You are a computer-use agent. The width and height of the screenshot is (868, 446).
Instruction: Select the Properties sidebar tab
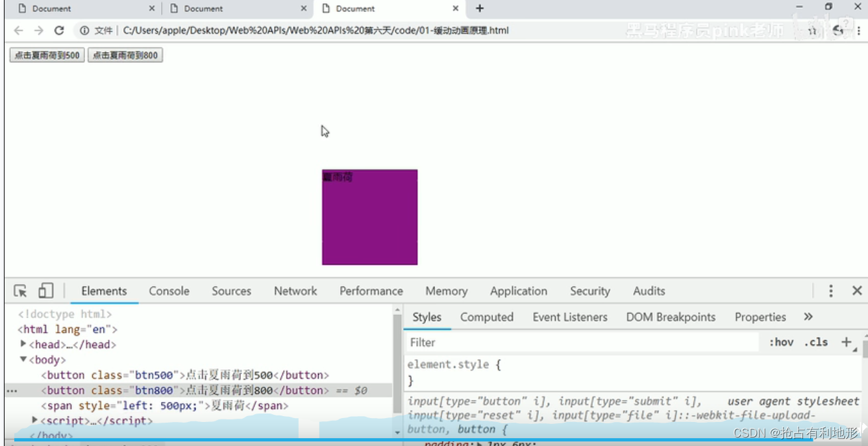(x=760, y=317)
